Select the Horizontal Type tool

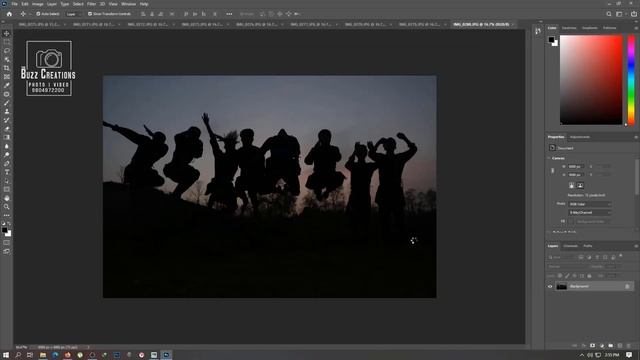[x=7, y=172]
